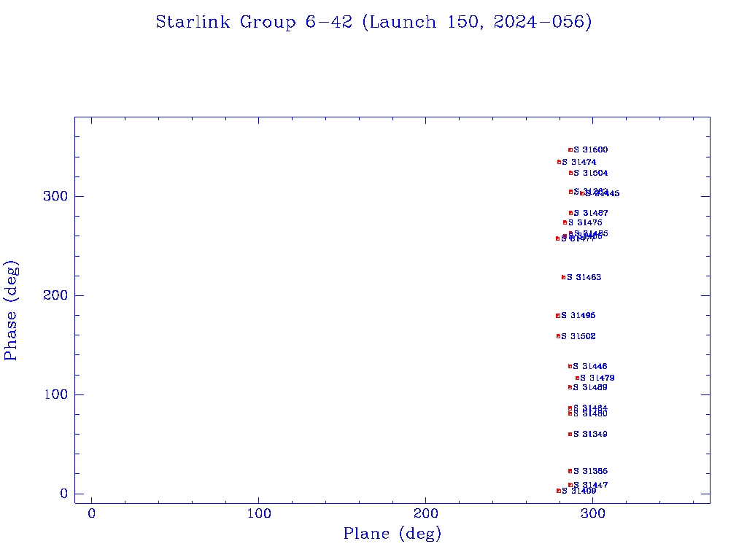Click the 0 tick label on x-axis
This screenshot has width=747, height=560.
pos(92,513)
